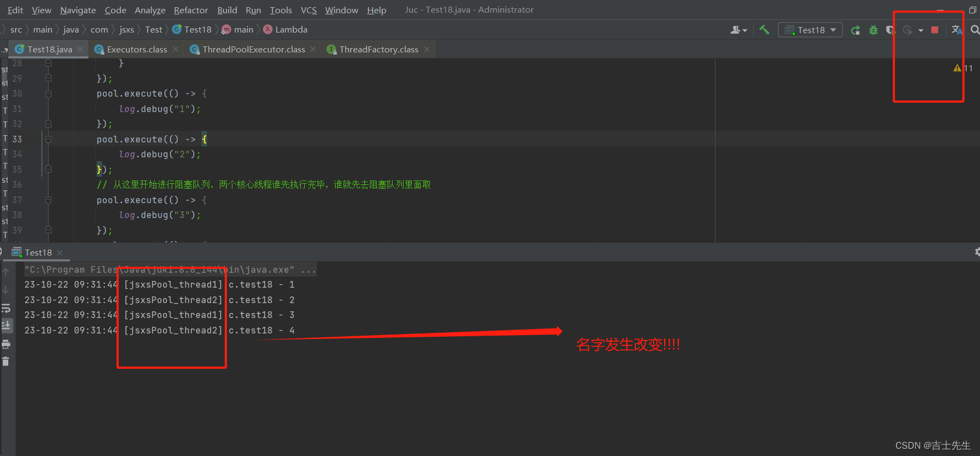The width and height of the screenshot is (980, 456).
Task: Click the profiler run icon
Action: tap(908, 30)
